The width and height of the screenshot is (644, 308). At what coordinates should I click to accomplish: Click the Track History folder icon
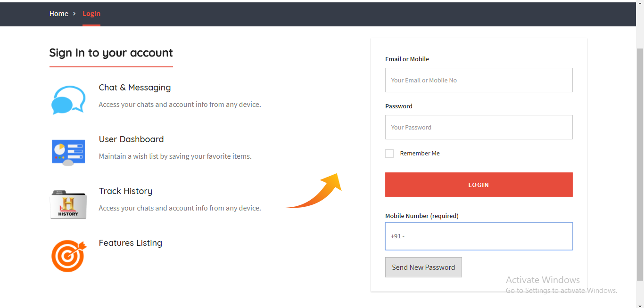(x=68, y=204)
